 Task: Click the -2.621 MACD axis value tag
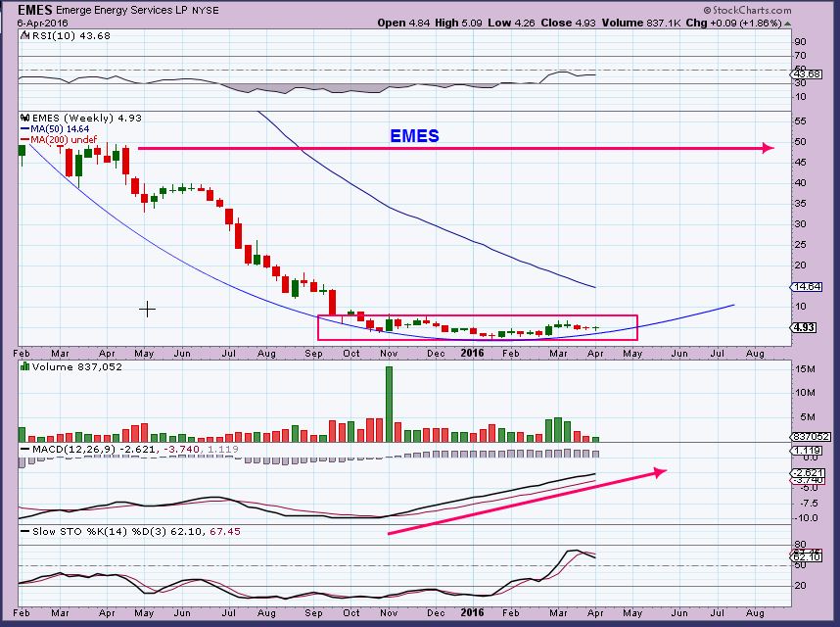[808, 472]
